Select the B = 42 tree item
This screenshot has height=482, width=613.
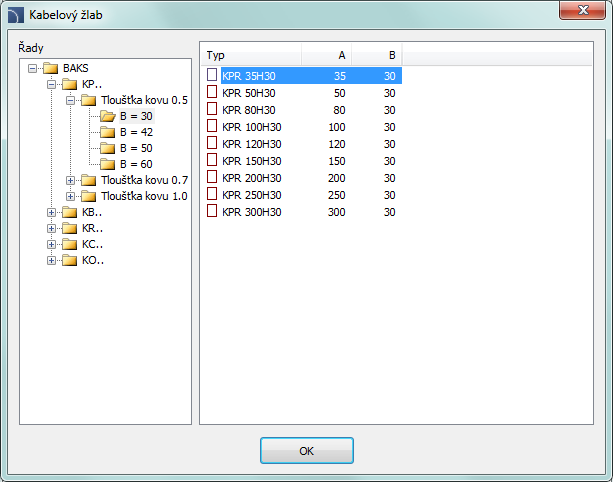[x=136, y=133]
